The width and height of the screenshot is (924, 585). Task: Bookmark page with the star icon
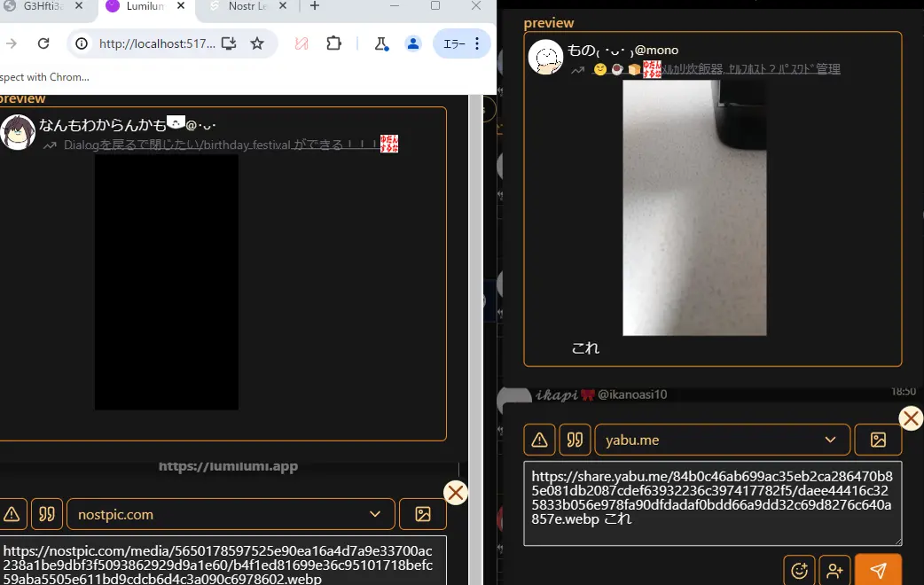click(257, 43)
